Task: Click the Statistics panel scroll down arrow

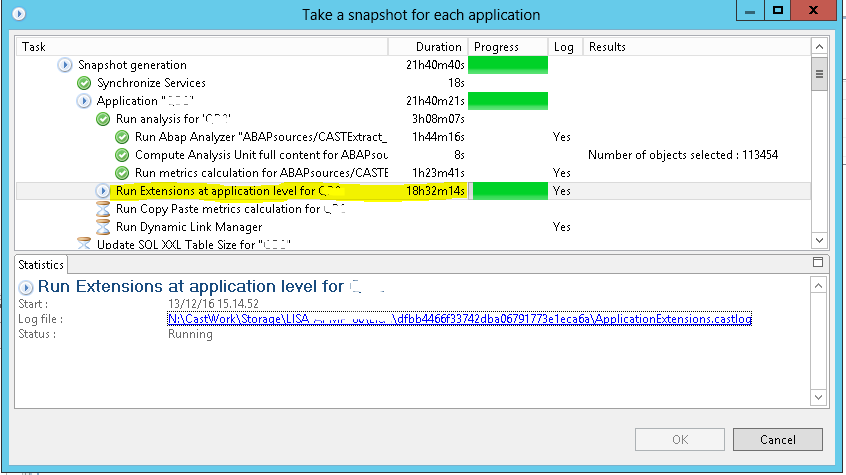Action: [818, 397]
